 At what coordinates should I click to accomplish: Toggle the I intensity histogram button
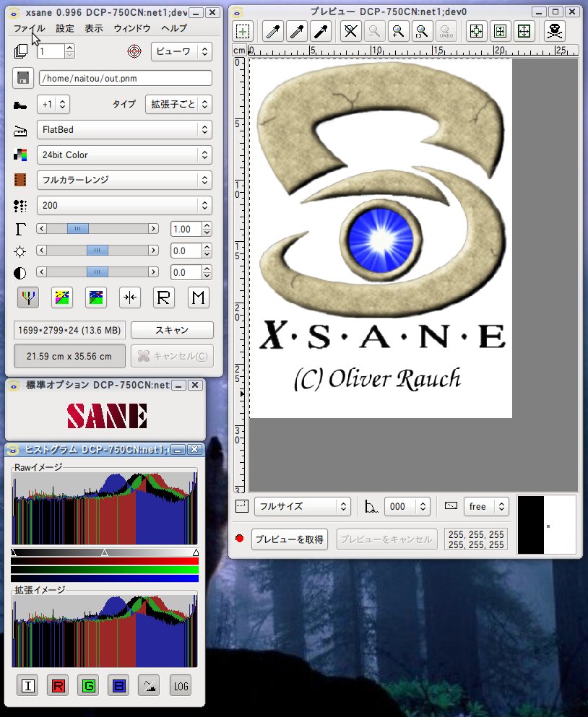[x=28, y=686]
